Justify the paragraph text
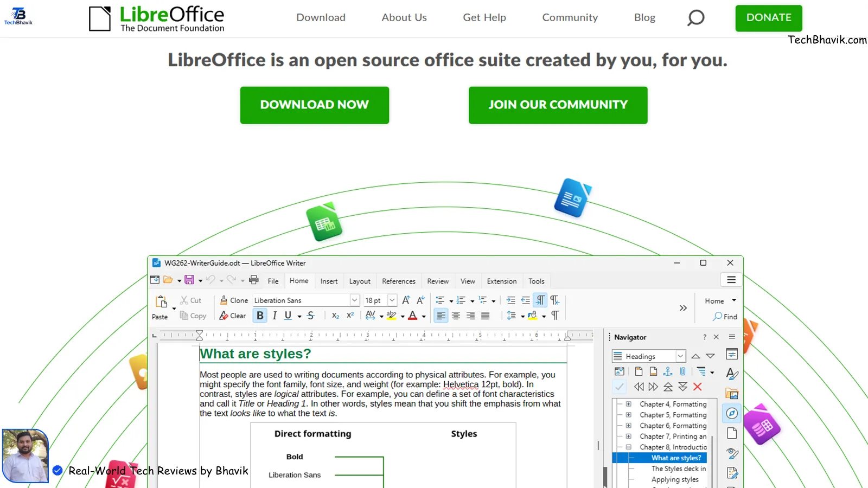The width and height of the screenshot is (868, 488). coord(485,316)
